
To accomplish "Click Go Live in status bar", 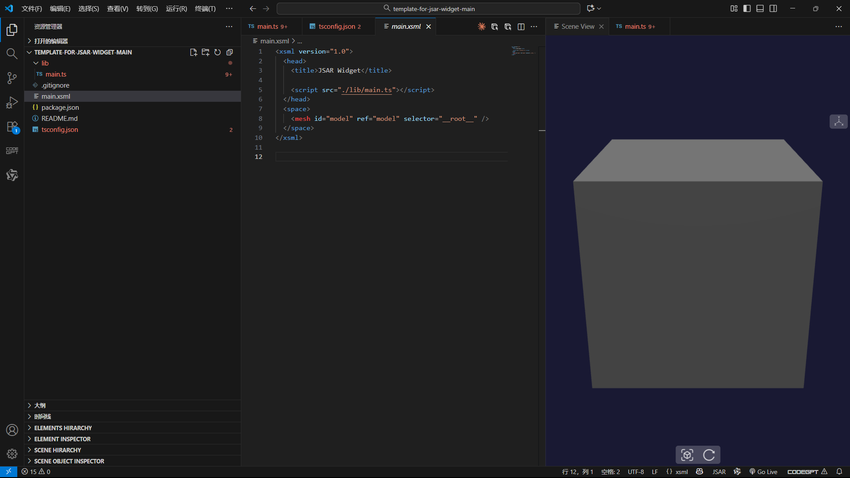I will 763,471.
